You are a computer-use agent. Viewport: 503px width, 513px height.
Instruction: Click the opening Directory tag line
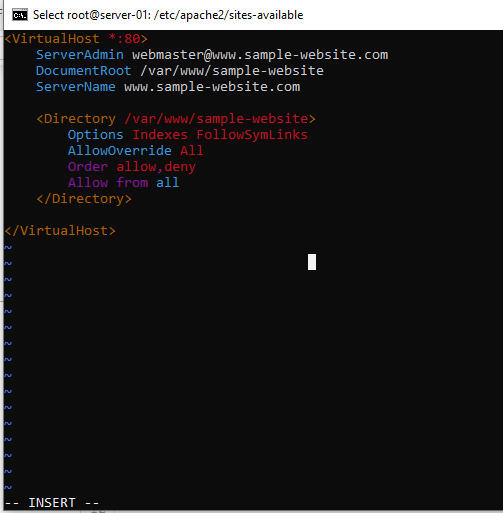click(x=176, y=119)
